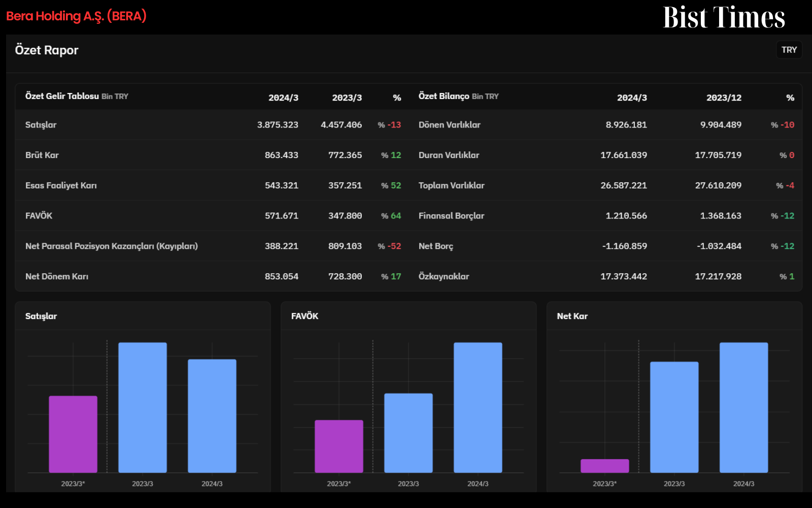
Task: Click the Özet Bilanço table title
Action: 444,96
